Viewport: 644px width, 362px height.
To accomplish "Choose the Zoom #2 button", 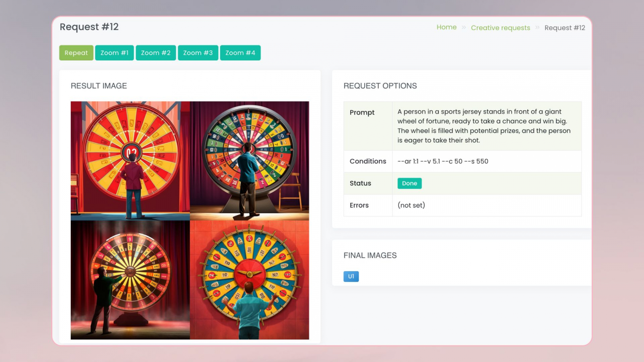I will (156, 53).
